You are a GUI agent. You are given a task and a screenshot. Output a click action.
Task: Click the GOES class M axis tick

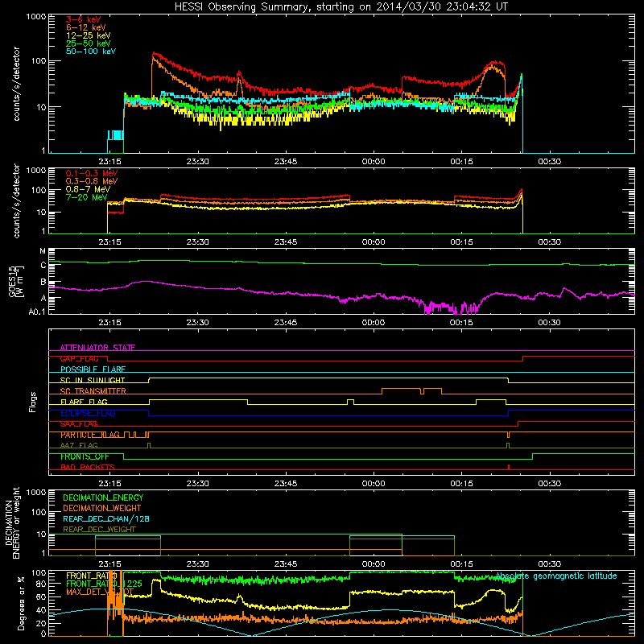43,251
